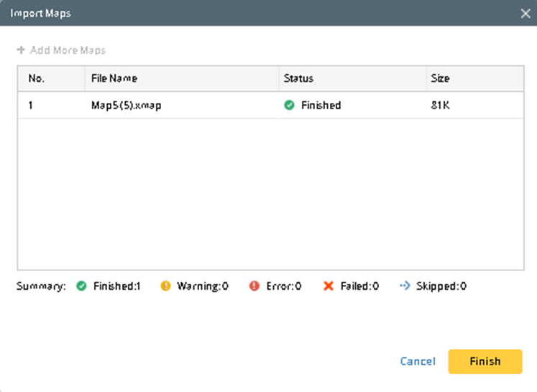Click the green Finished status icon in row 1
The width and height of the screenshot is (537, 392).
pyautogui.click(x=290, y=105)
